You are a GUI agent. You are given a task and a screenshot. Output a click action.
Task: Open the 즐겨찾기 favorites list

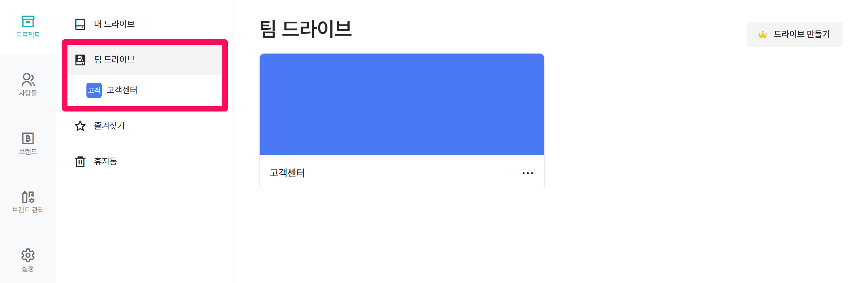click(145, 126)
